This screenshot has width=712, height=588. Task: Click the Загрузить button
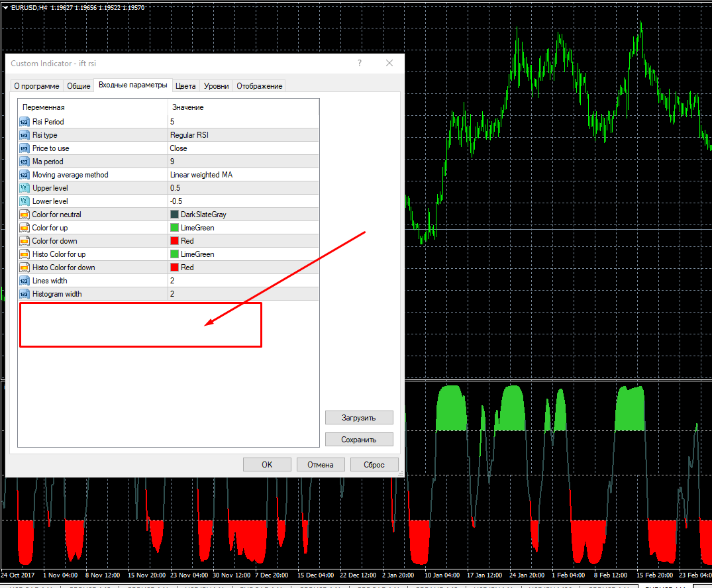click(359, 418)
